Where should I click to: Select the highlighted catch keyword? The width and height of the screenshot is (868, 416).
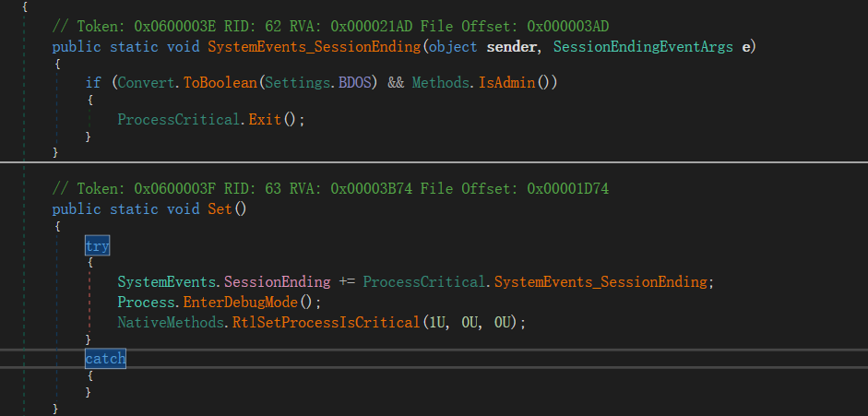coord(106,359)
